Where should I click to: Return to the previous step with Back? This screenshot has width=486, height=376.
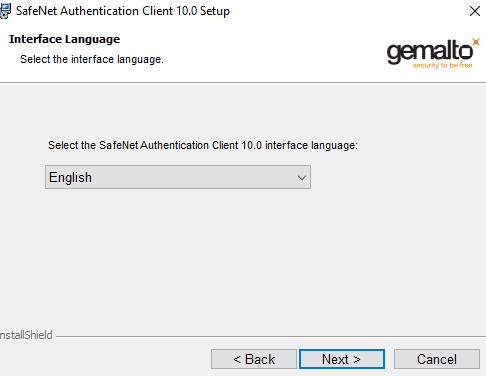254,359
